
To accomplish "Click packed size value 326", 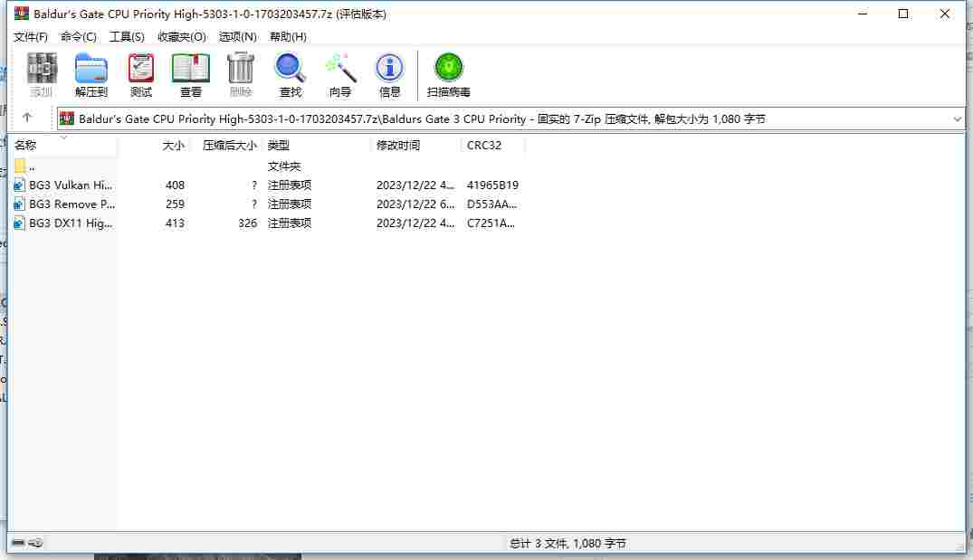I will 248,223.
